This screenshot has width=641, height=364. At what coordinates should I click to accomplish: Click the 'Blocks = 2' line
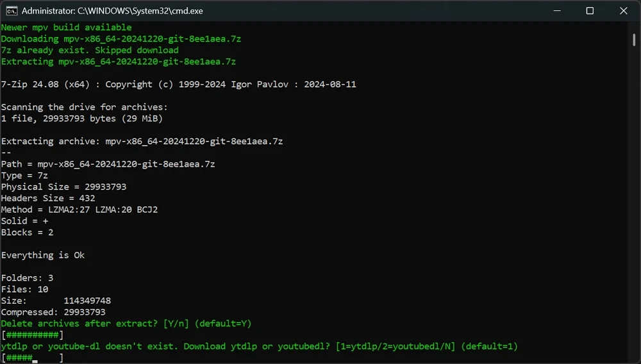pos(27,233)
